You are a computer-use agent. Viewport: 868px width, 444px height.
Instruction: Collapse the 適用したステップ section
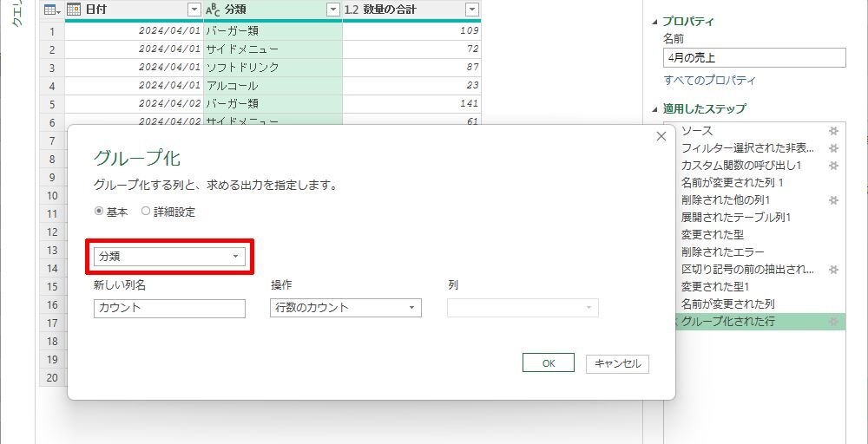click(x=654, y=109)
